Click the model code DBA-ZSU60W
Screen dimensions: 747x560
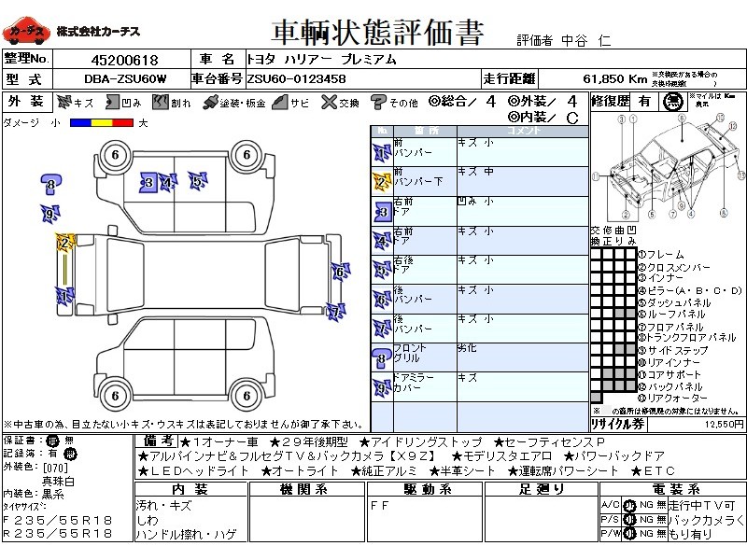pos(126,79)
